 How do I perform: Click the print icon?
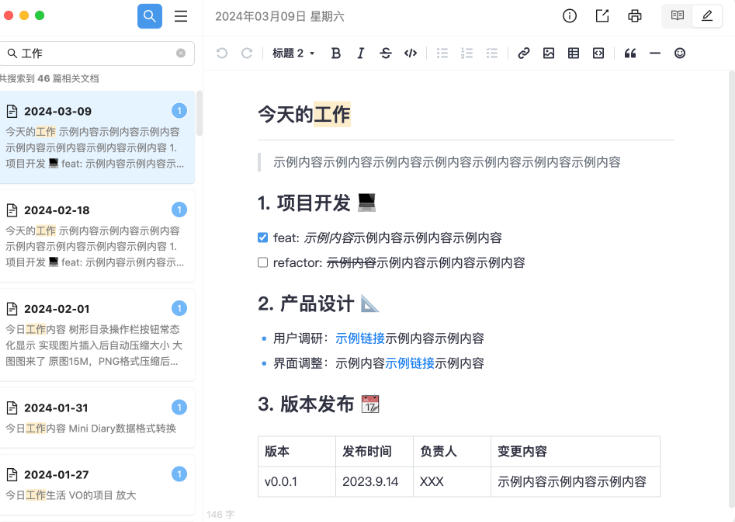coord(634,16)
